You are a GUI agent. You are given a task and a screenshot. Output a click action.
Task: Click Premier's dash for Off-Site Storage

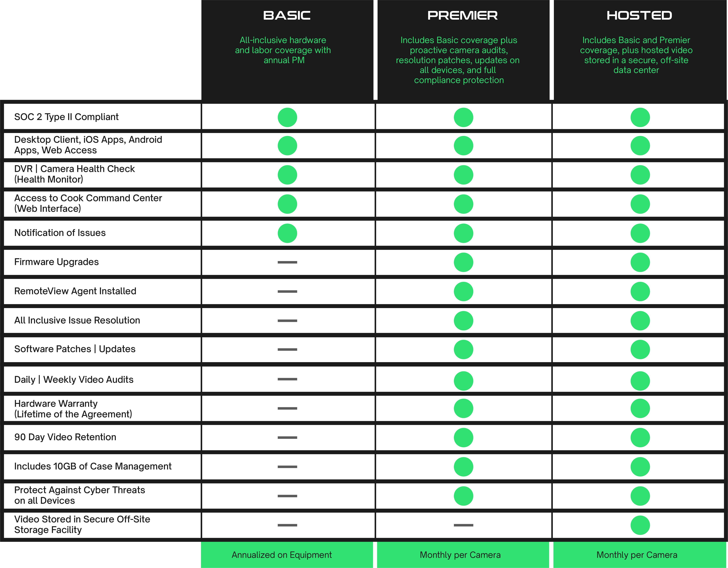[x=463, y=525]
